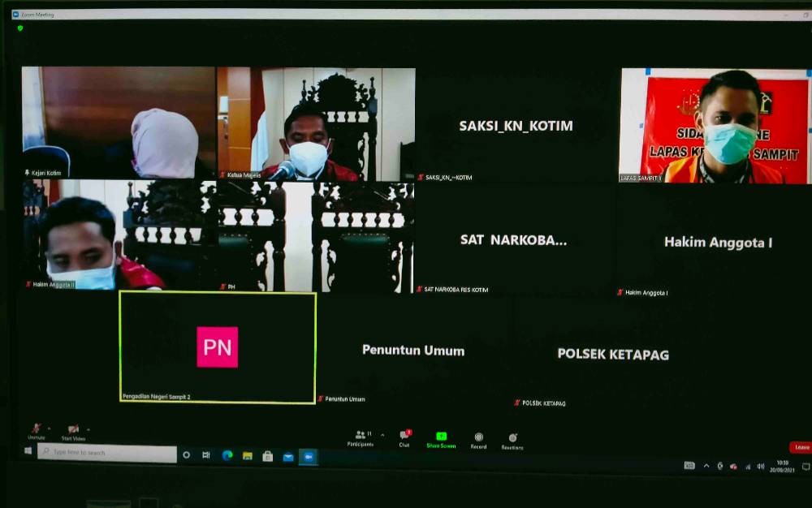Screen dimensions: 812x508
Task: Click the Windows Start button
Action: [x=28, y=451]
